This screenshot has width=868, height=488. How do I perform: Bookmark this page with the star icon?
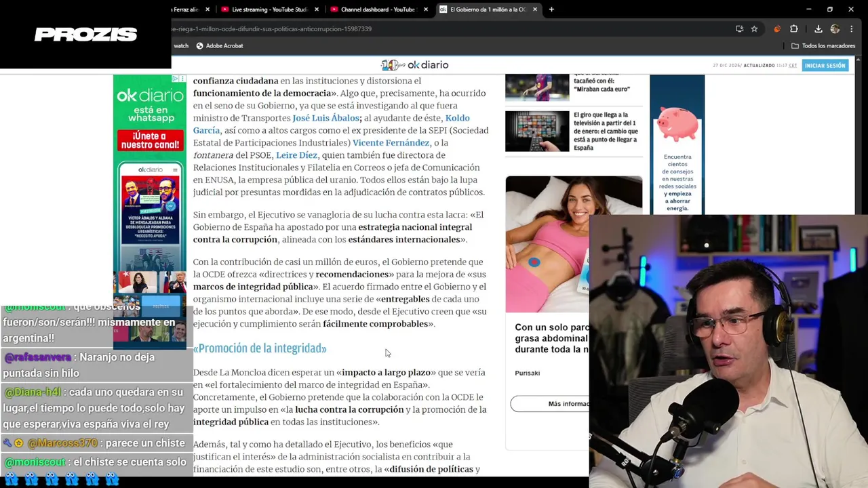754,29
